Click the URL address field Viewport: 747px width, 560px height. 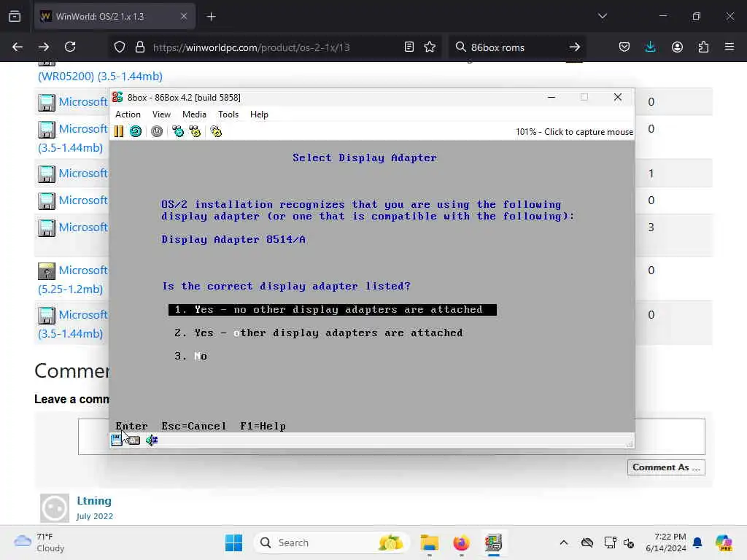tap(274, 47)
